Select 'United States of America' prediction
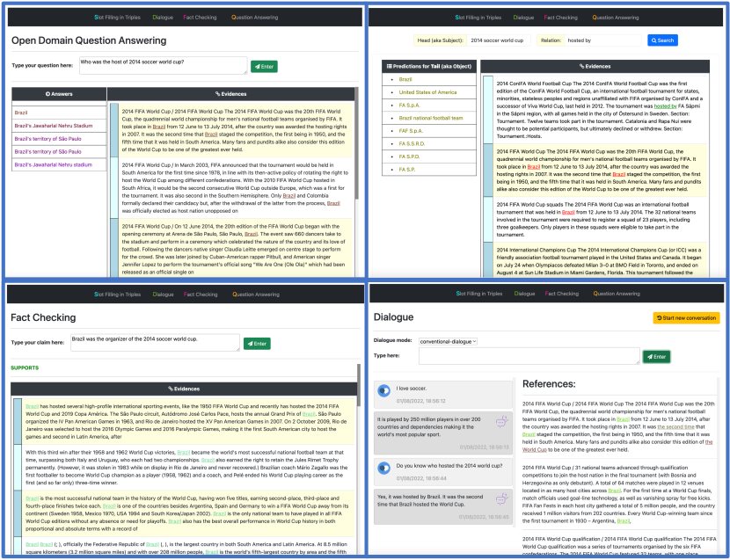The image size is (730, 560). coord(427,92)
